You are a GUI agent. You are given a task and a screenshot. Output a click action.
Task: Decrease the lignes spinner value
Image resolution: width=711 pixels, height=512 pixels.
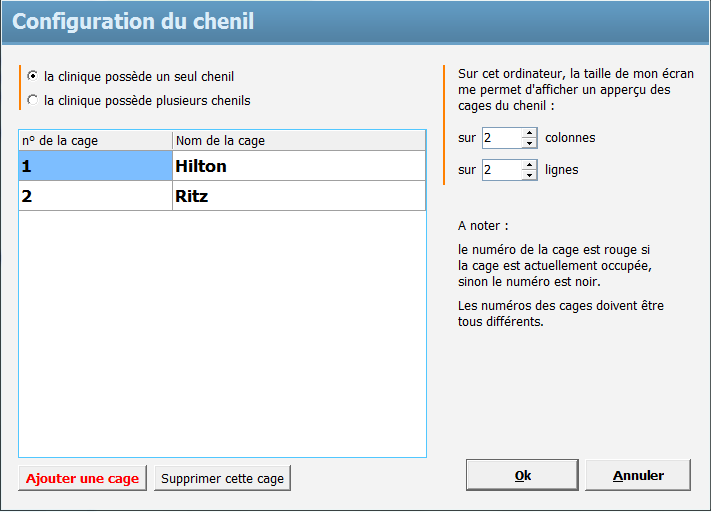529,175
